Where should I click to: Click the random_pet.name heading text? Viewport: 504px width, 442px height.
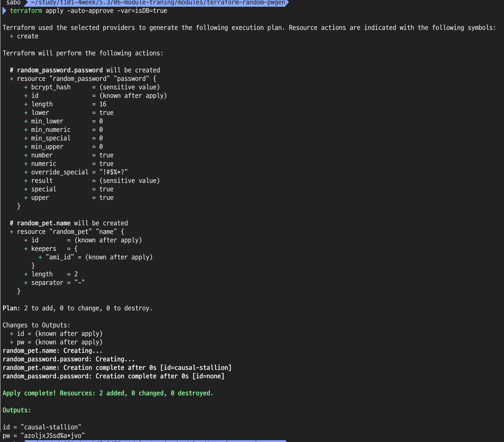44,223
